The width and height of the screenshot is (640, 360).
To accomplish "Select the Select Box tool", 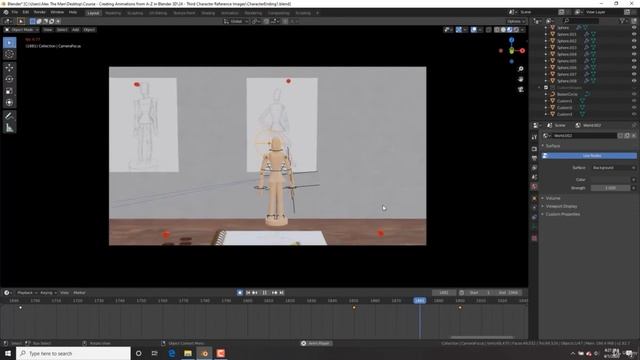I will [9, 42].
